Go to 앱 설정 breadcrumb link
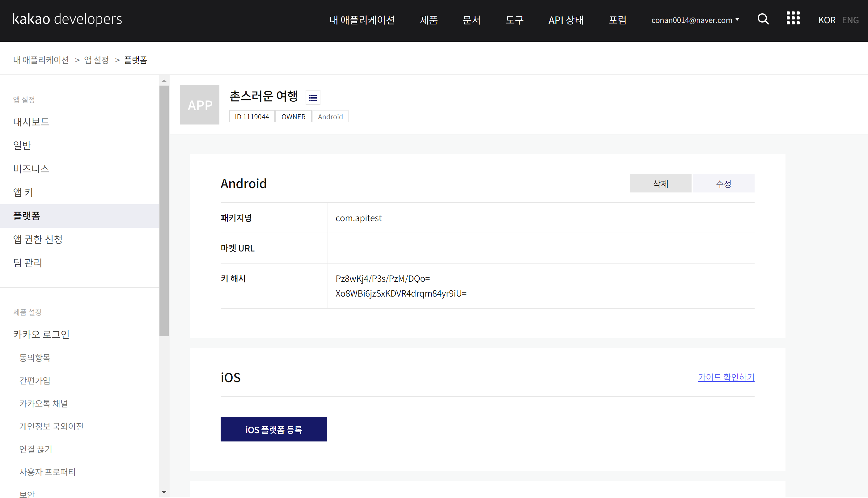 click(96, 60)
